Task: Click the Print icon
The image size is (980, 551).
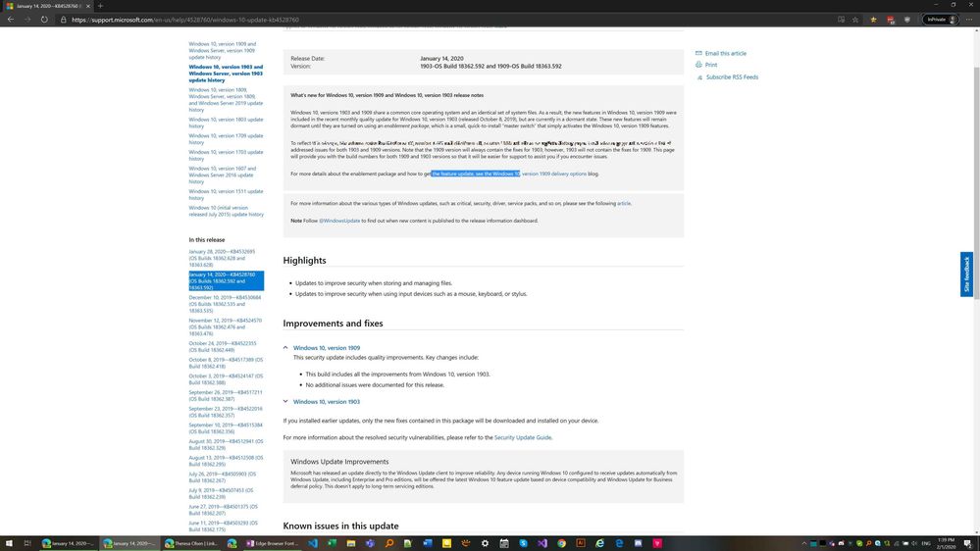Action: pyautogui.click(x=698, y=65)
